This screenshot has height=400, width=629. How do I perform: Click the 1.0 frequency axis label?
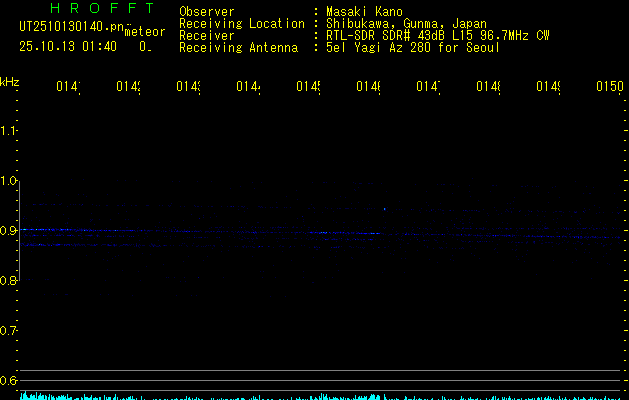point(8,181)
